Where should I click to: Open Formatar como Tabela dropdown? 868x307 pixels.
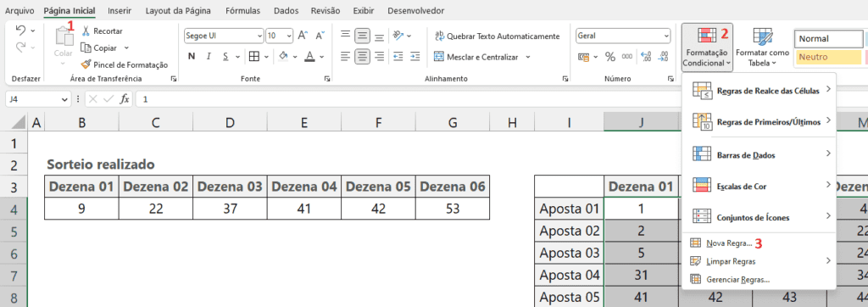762,47
